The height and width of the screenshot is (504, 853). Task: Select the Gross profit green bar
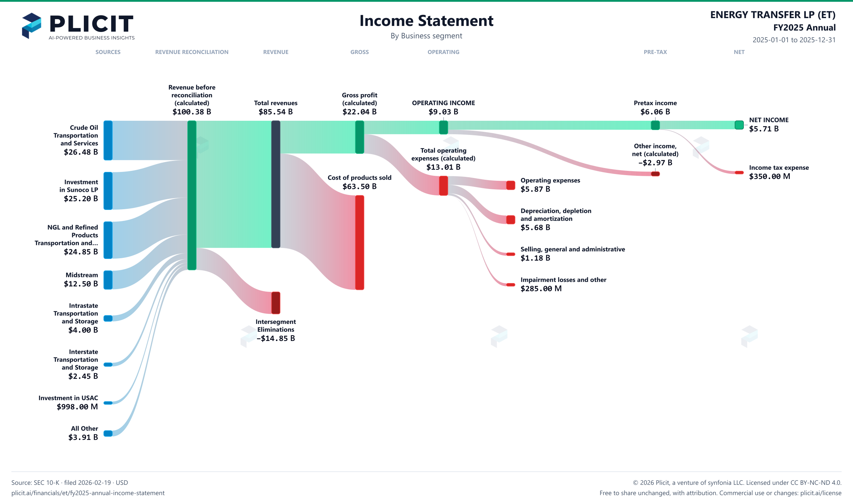(x=360, y=137)
